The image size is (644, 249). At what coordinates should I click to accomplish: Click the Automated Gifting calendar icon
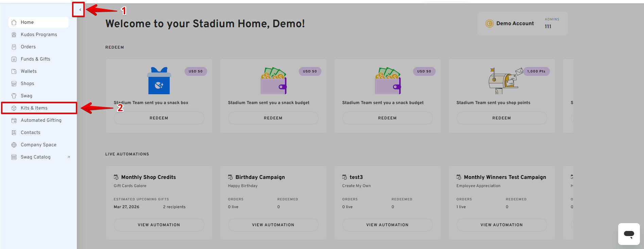14,120
